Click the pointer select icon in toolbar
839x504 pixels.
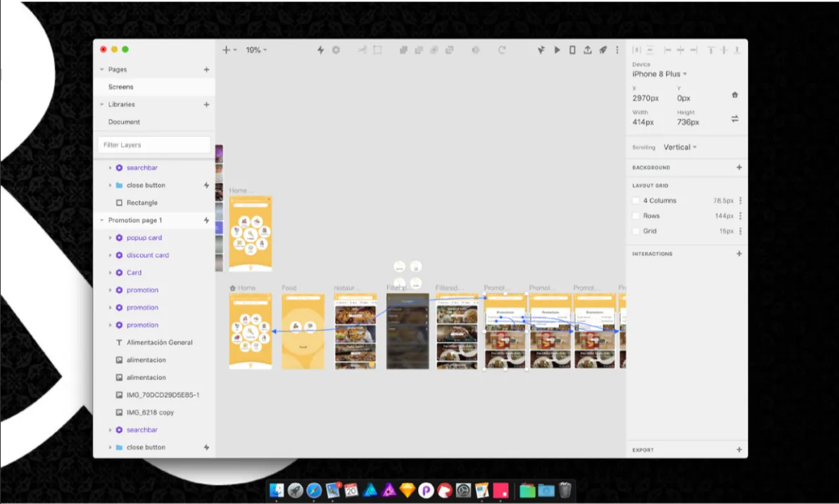click(541, 50)
